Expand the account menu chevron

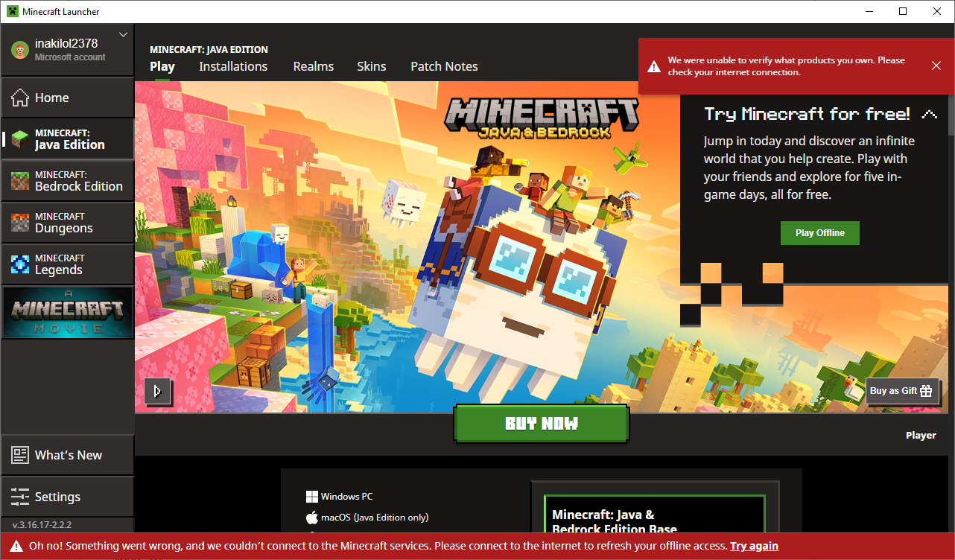pos(123,34)
